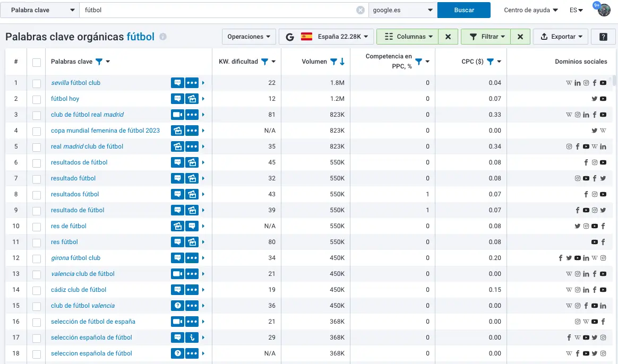618x364 pixels.
Task: Toggle the select-all checkbox in header
Action: click(x=37, y=62)
